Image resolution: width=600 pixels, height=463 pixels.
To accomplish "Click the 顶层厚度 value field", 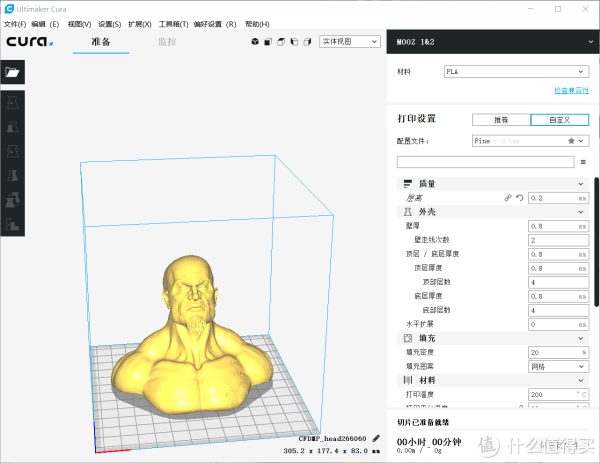I will tap(558, 268).
